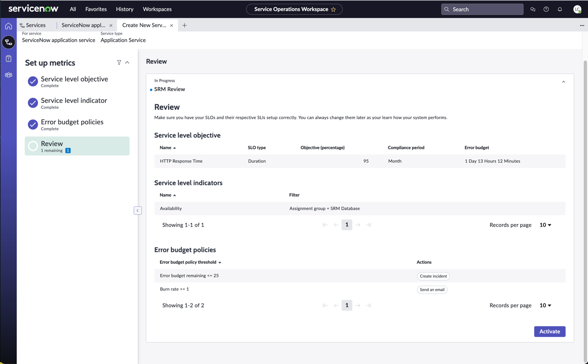Switch to the Create New Serv... tab
The image size is (588, 364).
coord(144,25)
